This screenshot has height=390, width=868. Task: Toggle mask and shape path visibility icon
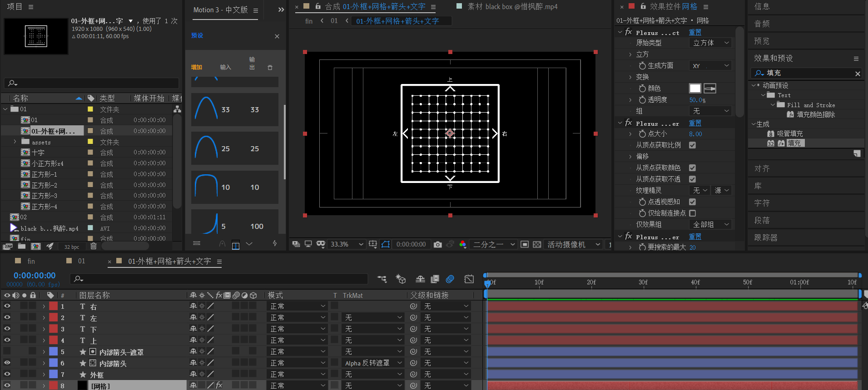pyautogui.click(x=386, y=244)
